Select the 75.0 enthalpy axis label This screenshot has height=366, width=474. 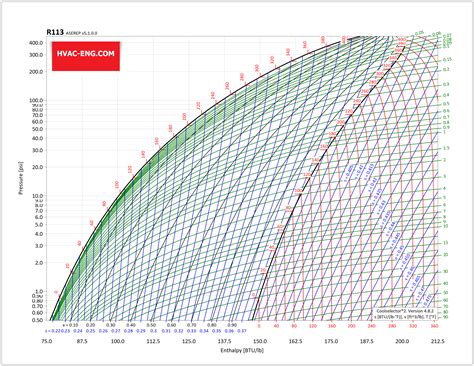46,341
